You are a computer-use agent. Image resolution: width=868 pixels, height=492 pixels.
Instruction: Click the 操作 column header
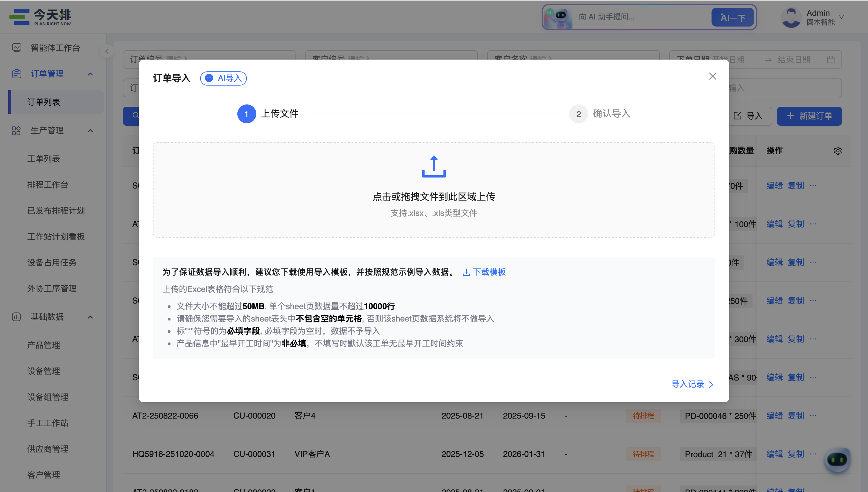pyautogui.click(x=774, y=151)
